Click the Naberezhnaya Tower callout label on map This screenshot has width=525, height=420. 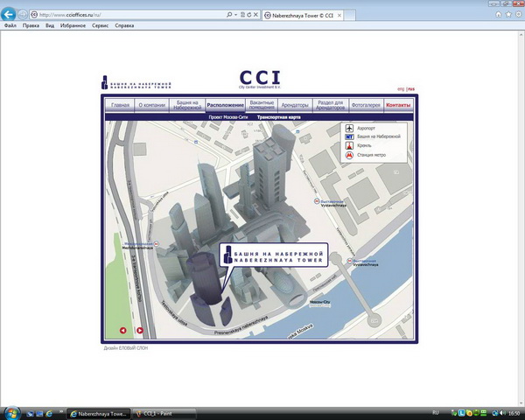coord(274,255)
